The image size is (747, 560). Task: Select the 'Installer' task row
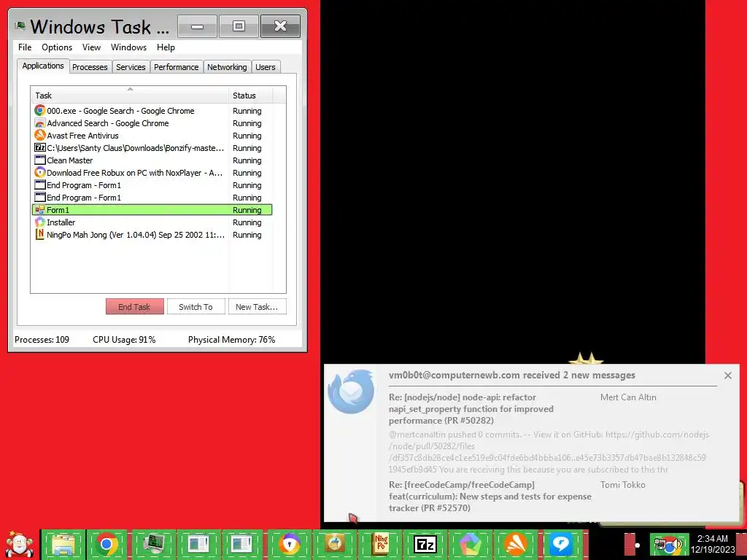152,222
